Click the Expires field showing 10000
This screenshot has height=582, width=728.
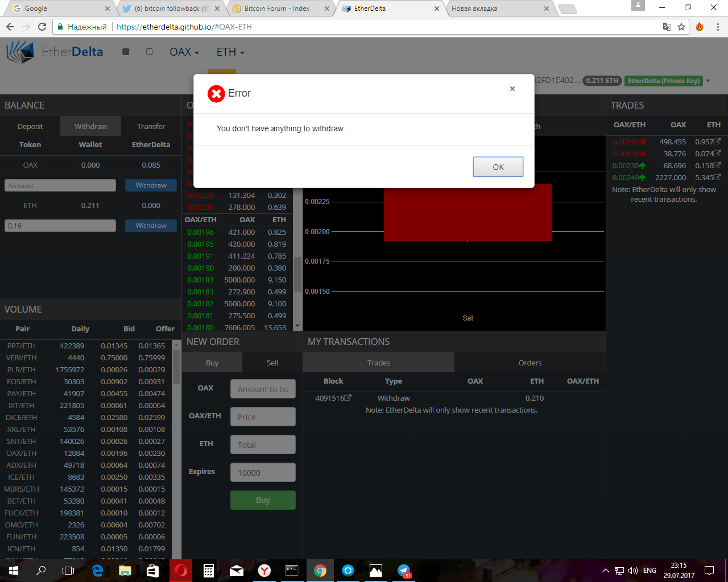pyautogui.click(x=263, y=472)
